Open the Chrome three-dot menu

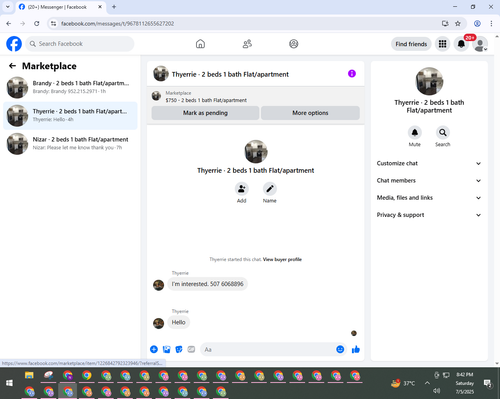[x=491, y=24]
